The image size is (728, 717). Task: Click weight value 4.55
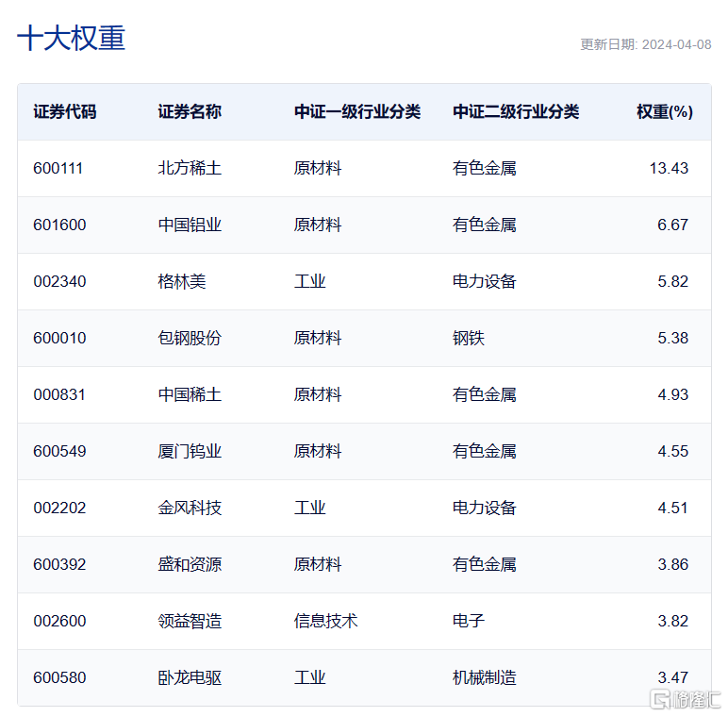tap(672, 451)
